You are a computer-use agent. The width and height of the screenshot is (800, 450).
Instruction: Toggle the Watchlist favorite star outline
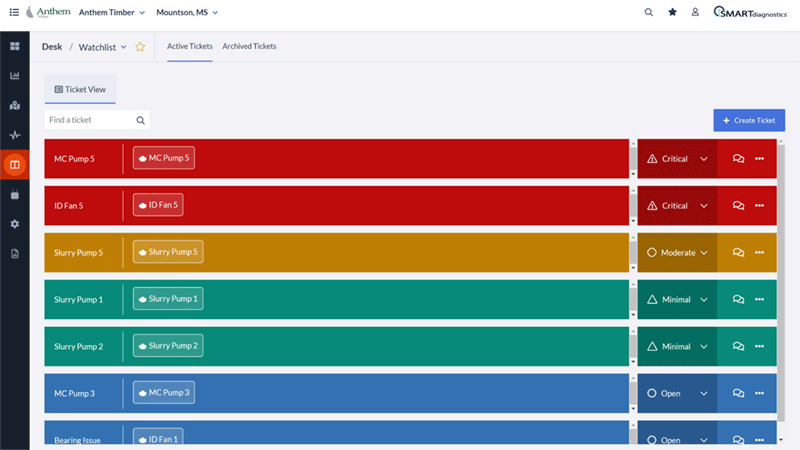[140, 47]
